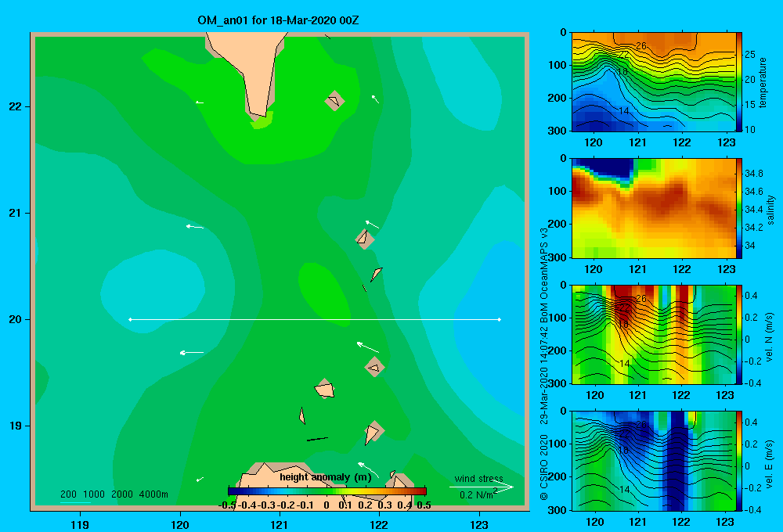Click the wind stress reference arrow
Screen dimensions: 783x532
click(x=482, y=487)
